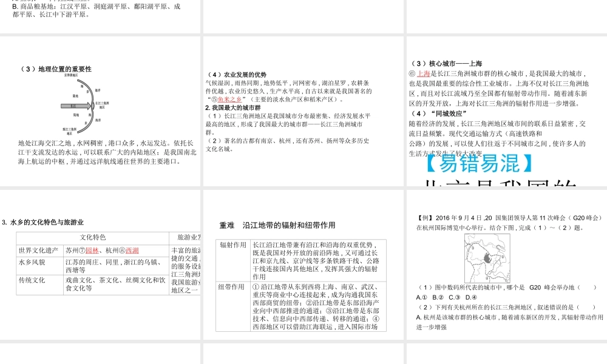Open the slide with the 【例】G20 峰会 question
This screenshot has height=364, width=607.
(507, 265)
